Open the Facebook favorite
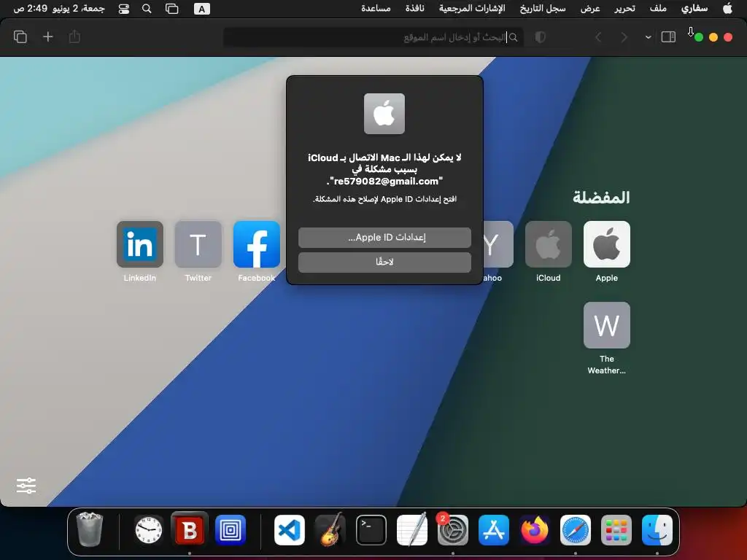The height and width of the screenshot is (560, 747). click(256, 244)
